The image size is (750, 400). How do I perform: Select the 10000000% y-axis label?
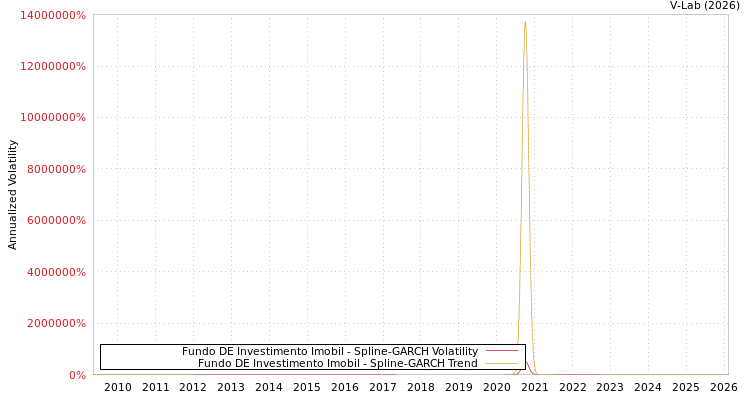tap(53, 117)
